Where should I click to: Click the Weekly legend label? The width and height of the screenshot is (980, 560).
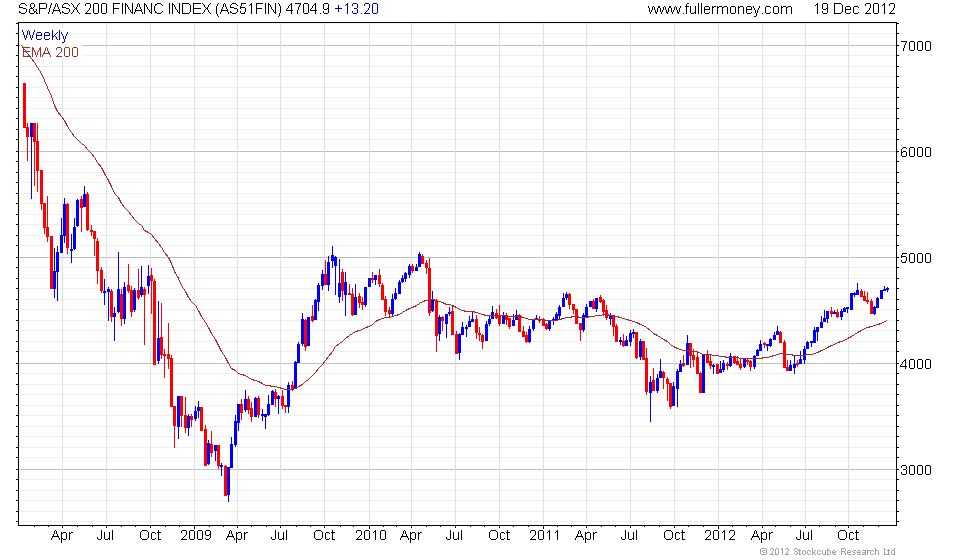click(x=44, y=36)
